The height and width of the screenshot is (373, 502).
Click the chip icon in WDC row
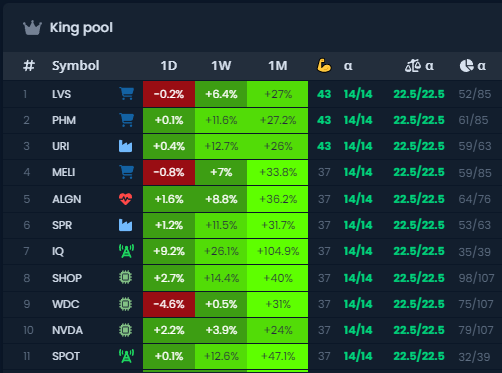[126, 304]
